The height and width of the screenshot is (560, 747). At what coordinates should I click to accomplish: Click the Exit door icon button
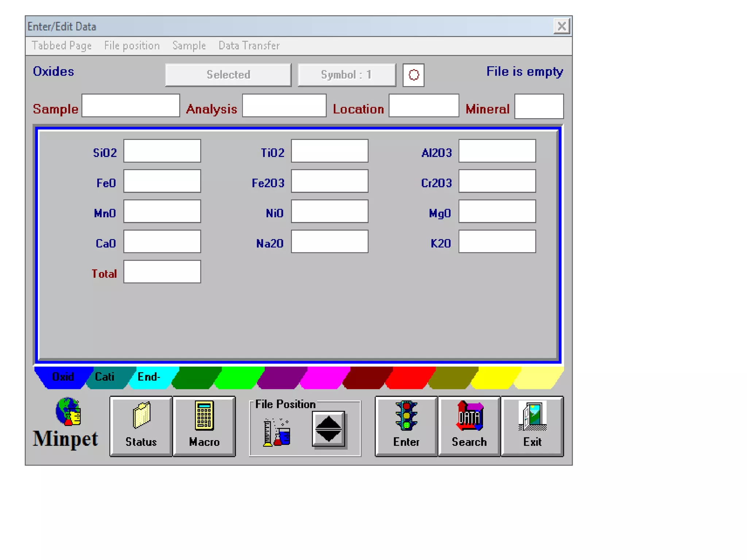[532, 425]
